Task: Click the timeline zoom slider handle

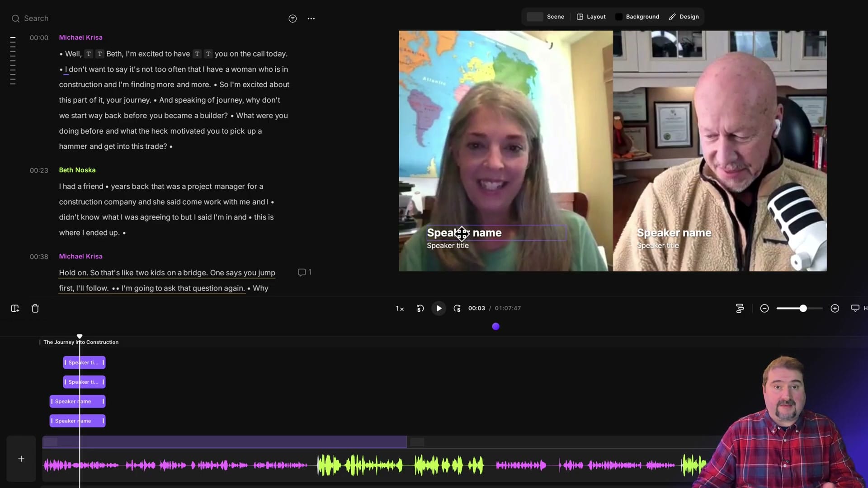Action: coord(803,308)
